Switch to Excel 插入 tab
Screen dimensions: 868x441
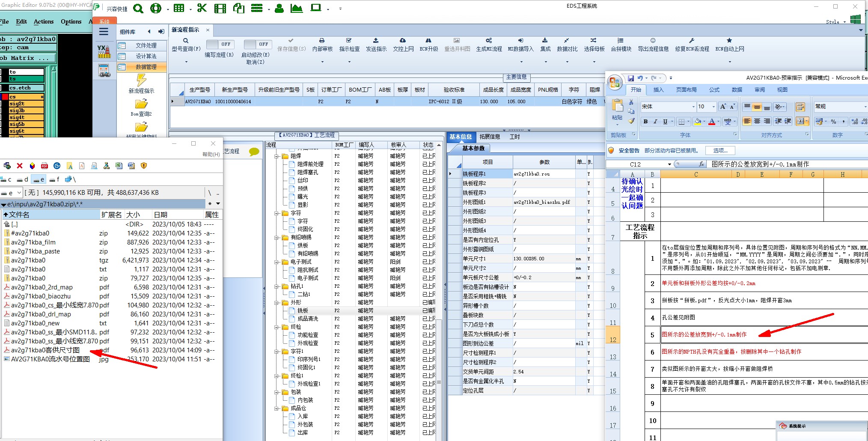(658, 90)
